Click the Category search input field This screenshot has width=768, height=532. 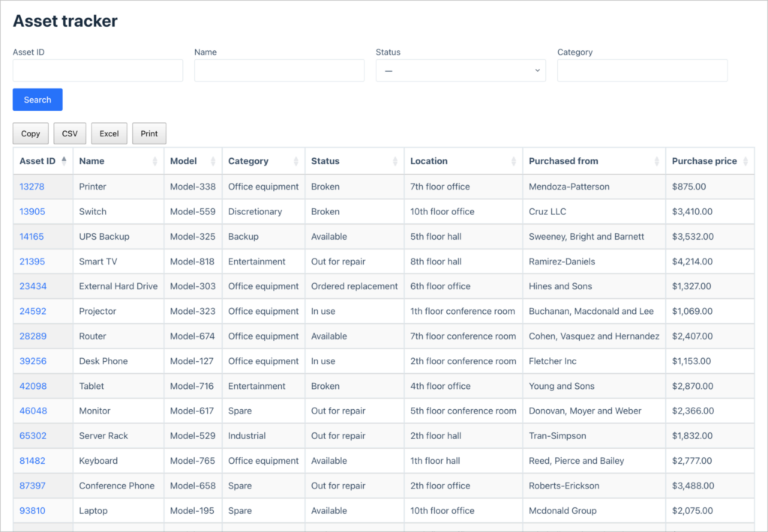click(642, 70)
